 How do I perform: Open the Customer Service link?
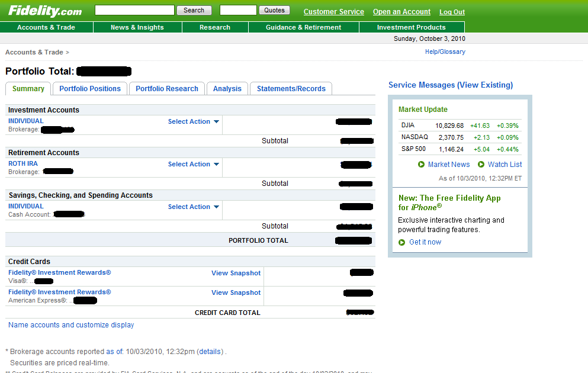(334, 12)
